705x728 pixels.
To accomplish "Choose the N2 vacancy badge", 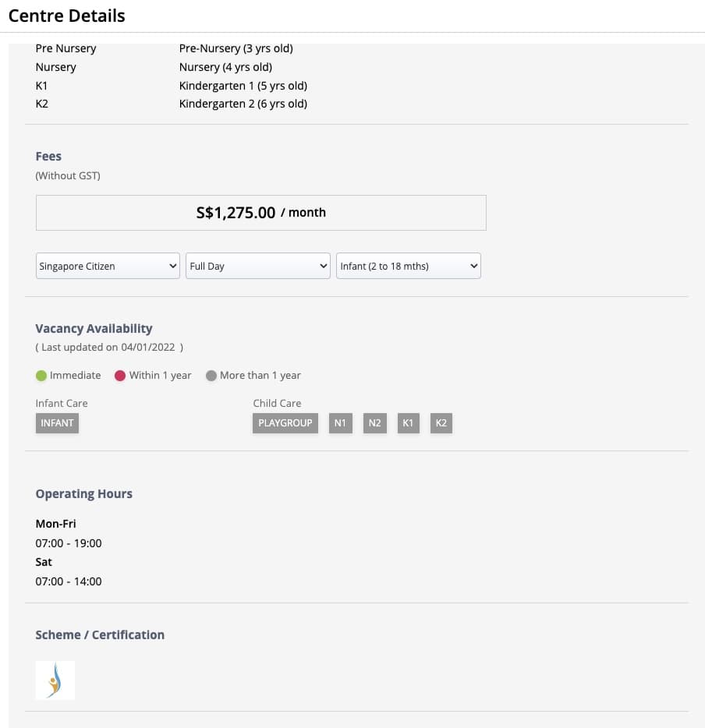I will 375,423.
